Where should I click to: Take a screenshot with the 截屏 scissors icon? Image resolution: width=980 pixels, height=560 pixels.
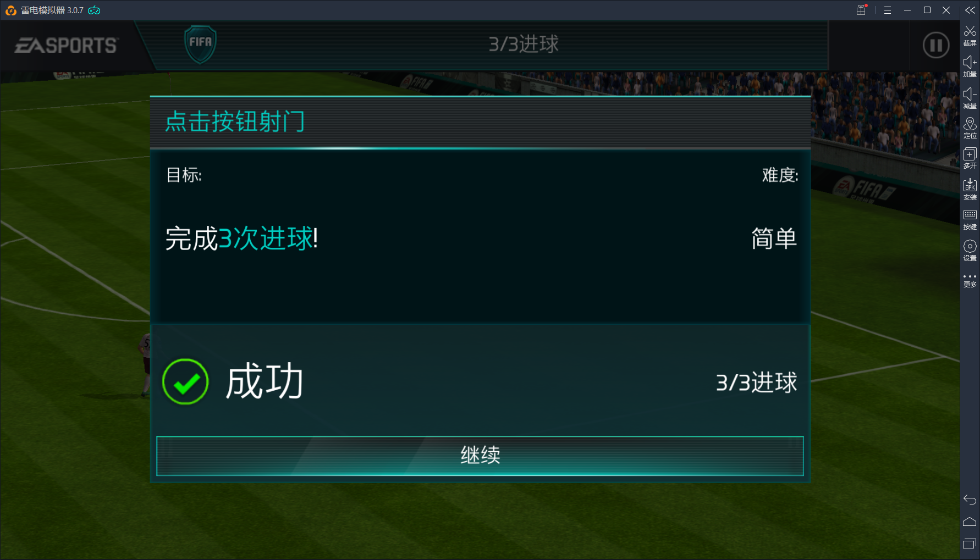tap(970, 36)
